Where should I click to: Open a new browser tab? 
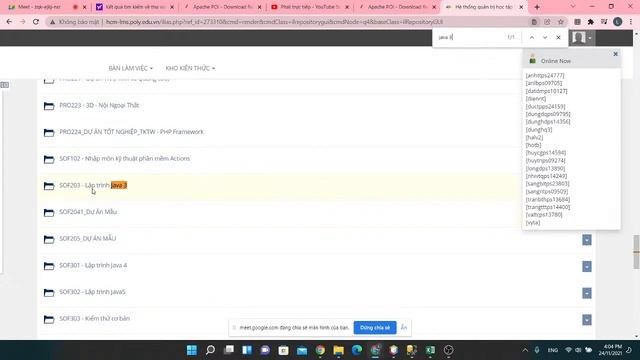[537, 7]
